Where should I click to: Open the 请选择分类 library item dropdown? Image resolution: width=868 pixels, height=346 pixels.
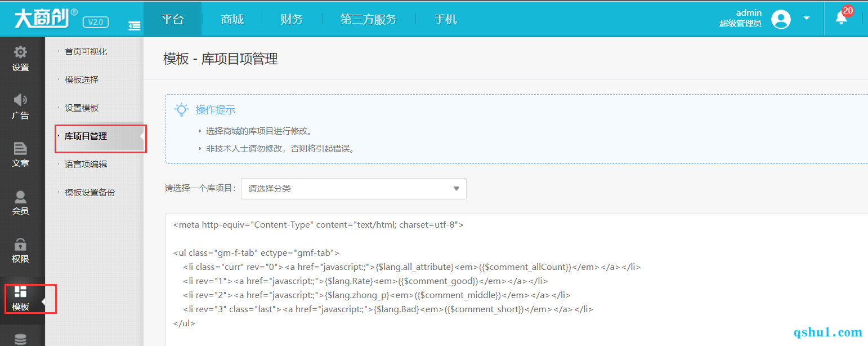[354, 189]
